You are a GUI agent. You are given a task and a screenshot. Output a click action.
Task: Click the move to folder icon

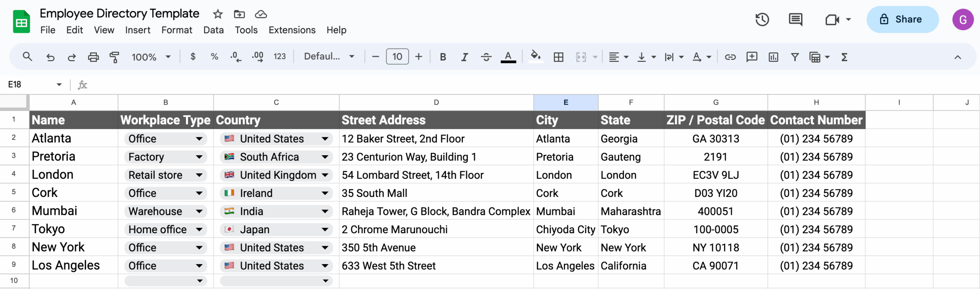pyautogui.click(x=239, y=15)
